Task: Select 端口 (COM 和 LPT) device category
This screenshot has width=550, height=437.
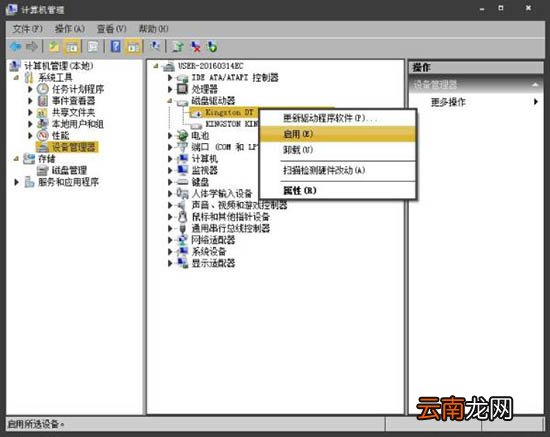Action: pos(224,147)
